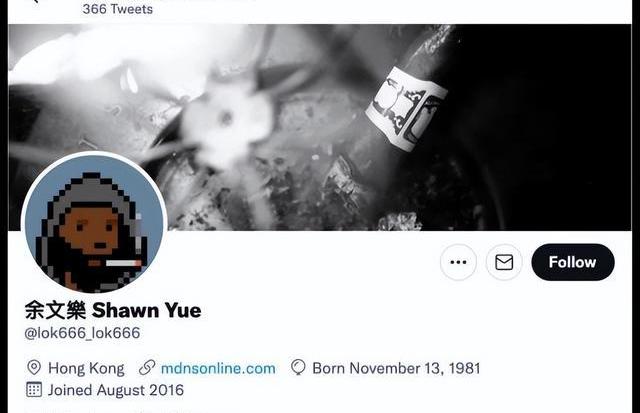Image resolution: width=640 pixels, height=413 pixels.
Task: Open the three-dot more options menu
Action: click(x=458, y=262)
